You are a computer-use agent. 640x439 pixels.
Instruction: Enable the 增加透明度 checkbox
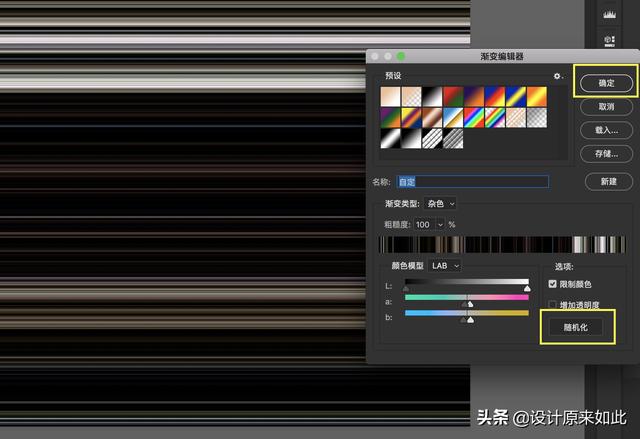click(x=552, y=304)
